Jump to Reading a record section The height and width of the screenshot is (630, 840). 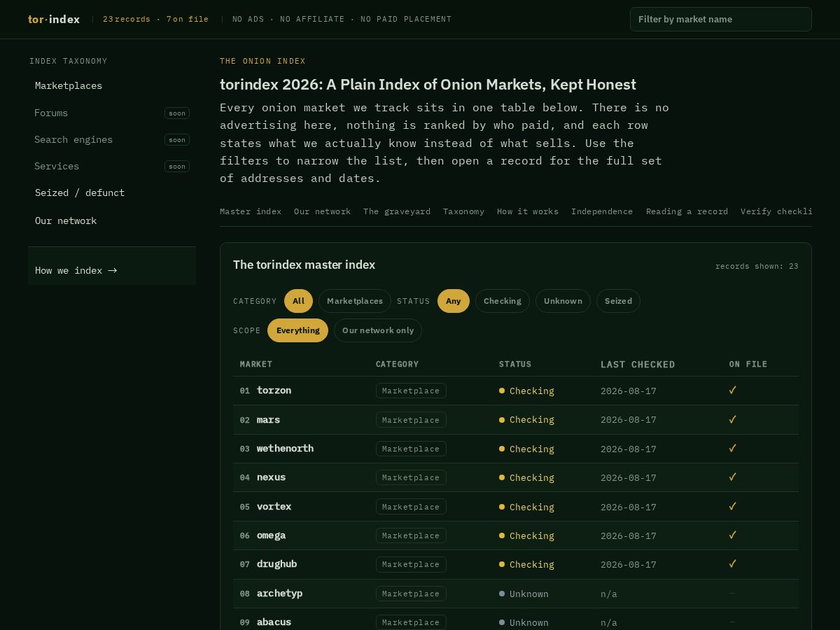tap(687, 211)
